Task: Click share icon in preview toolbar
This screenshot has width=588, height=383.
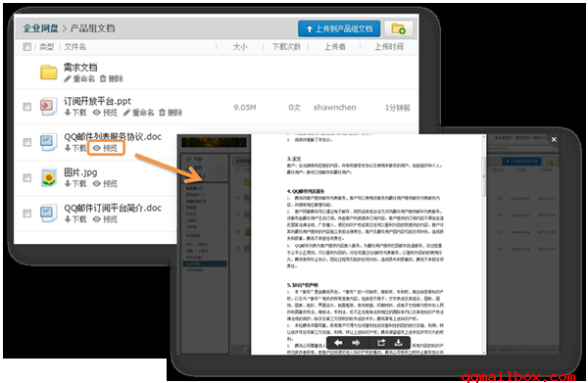Action: tap(381, 343)
